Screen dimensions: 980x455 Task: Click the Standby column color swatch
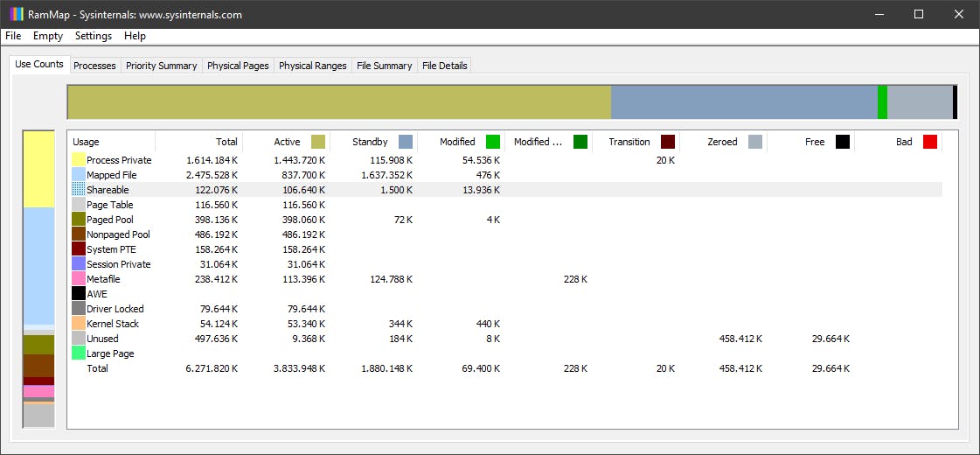pos(406,142)
